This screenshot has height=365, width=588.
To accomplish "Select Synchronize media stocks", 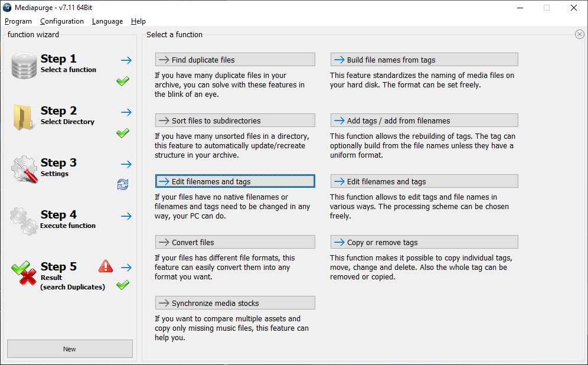I will pos(235,303).
